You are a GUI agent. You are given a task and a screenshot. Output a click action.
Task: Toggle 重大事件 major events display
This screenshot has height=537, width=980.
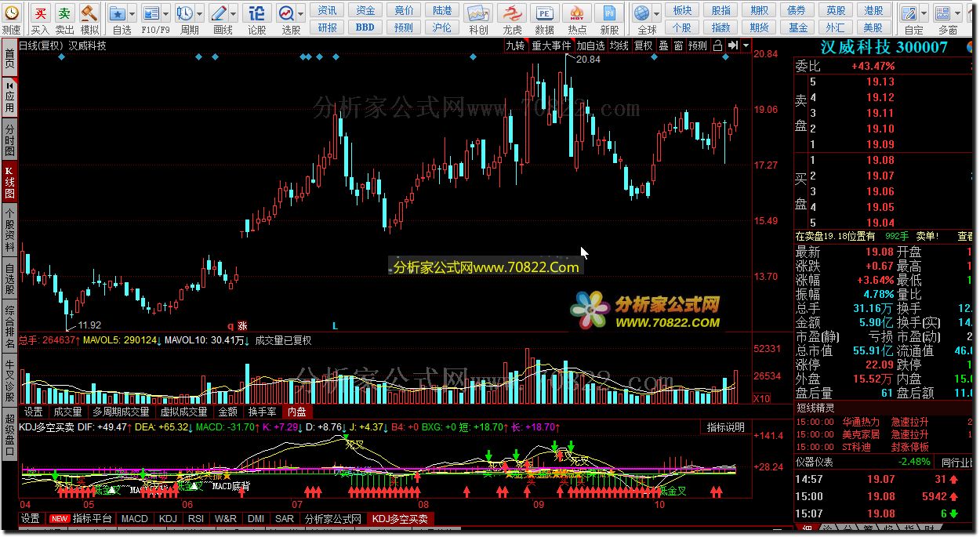[x=551, y=46]
